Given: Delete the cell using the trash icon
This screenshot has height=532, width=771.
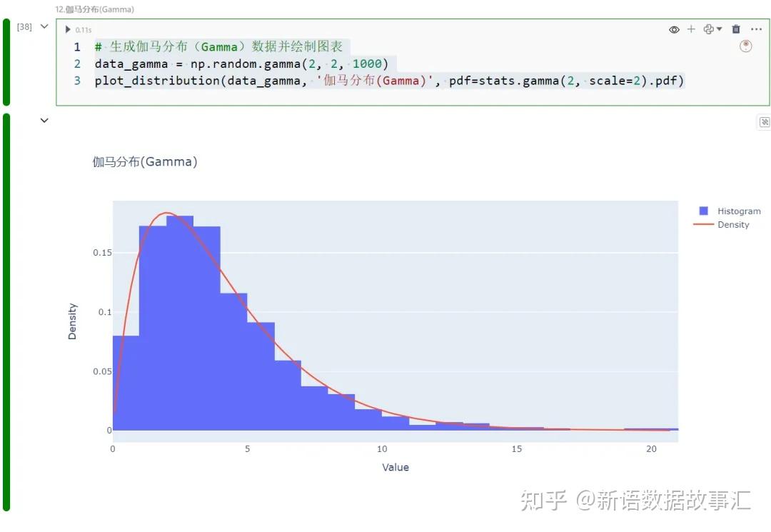Looking at the screenshot, I should (736, 29).
